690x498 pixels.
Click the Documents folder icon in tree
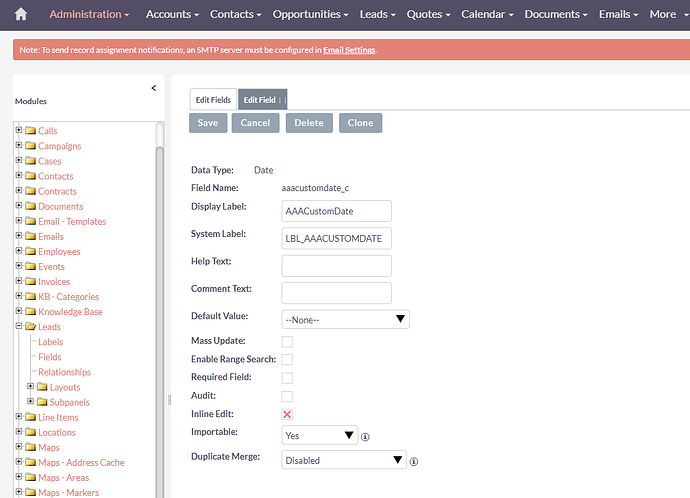tap(30, 205)
